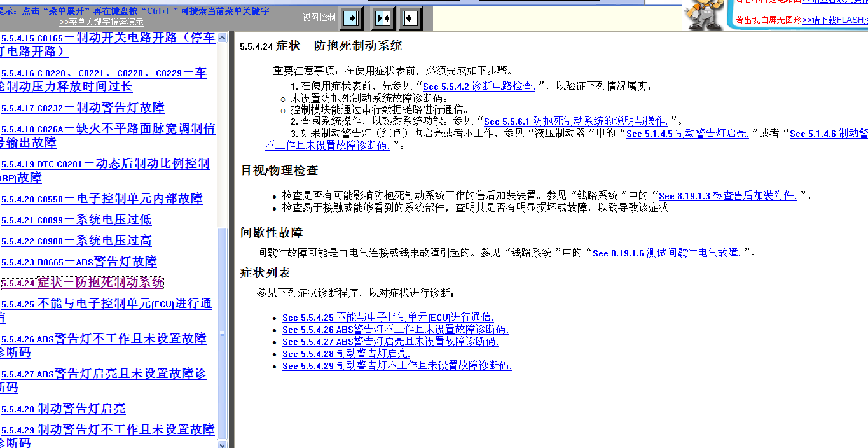Click the left menu scrollbar thumb
Viewport: 868px width, 448px height.
point(222,333)
